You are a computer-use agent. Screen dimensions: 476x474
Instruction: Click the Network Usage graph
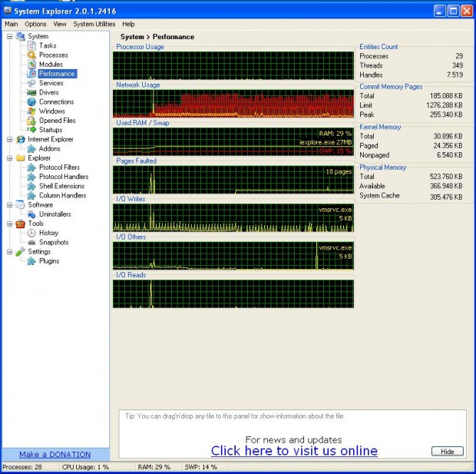point(233,103)
